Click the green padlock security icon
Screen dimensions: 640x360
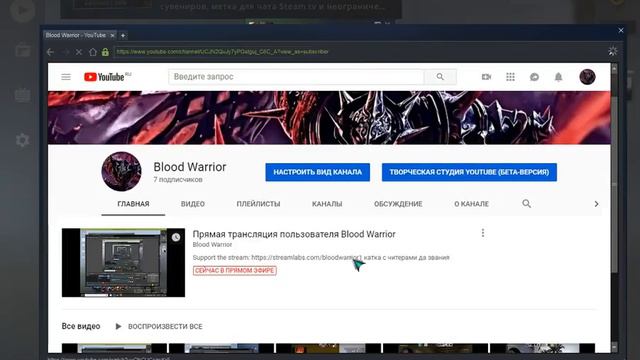click(x=105, y=52)
